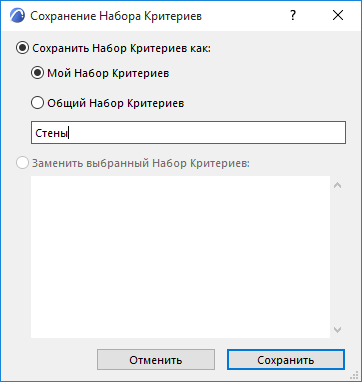
Task: Confirm with the Сохранить button
Action: [x=286, y=360]
